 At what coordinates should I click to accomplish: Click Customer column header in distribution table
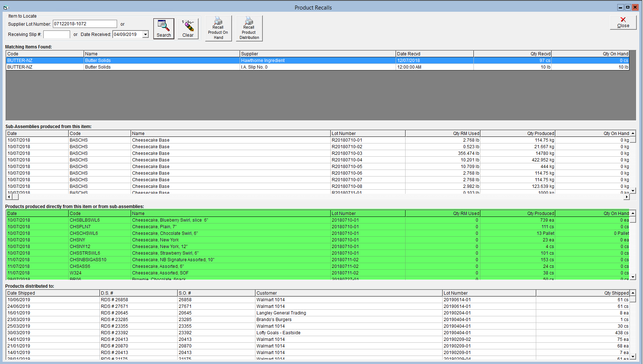tap(349, 293)
